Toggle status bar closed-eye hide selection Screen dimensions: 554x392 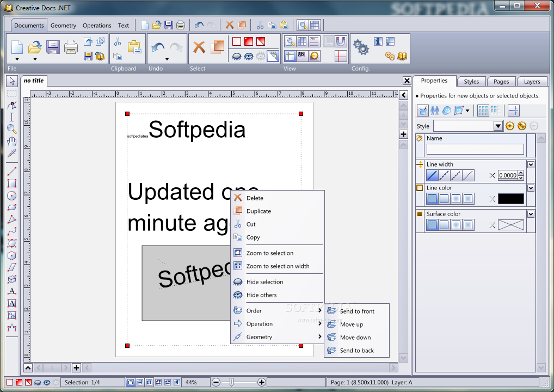tap(38, 382)
